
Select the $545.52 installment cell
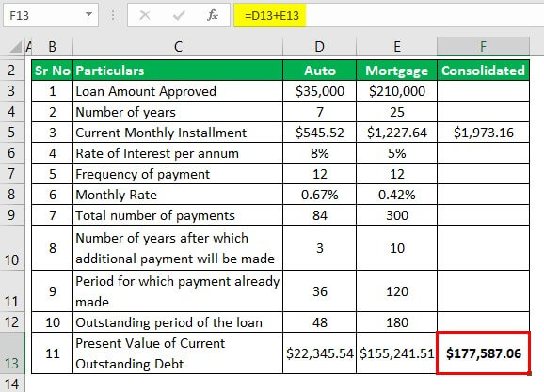[x=320, y=133]
